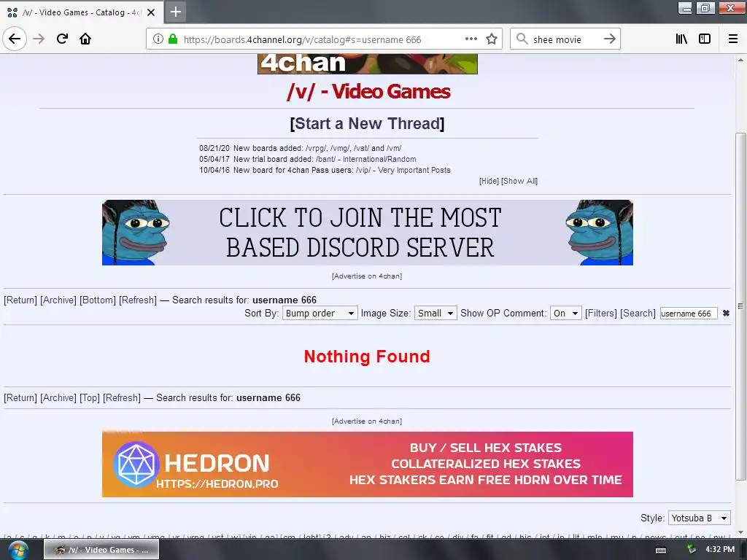Open the Show OP Comment dropdown
The image size is (747, 560).
click(x=565, y=314)
